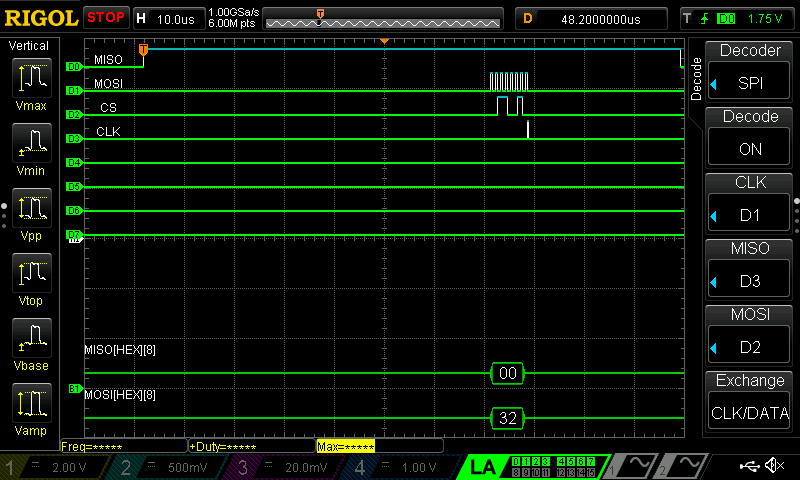Click the MOSI channel label
Screen dimensions: 800x480
pos(108,84)
